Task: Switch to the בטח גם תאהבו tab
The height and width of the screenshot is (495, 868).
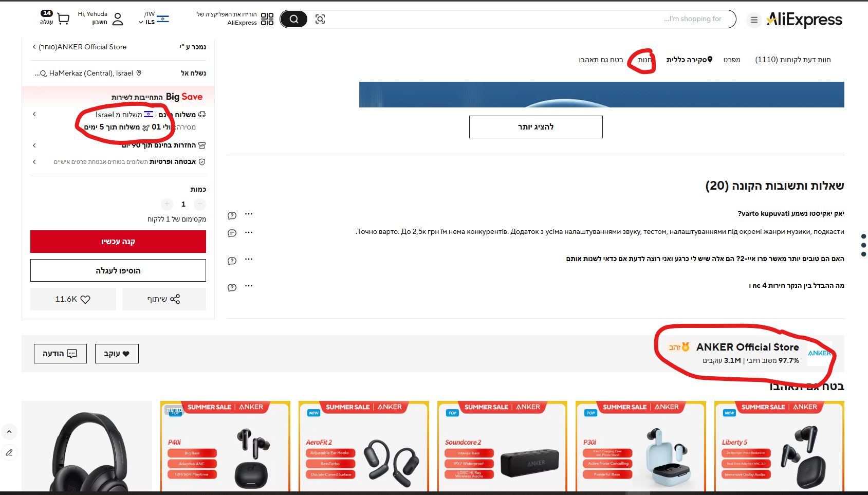Action: click(x=601, y=60)
